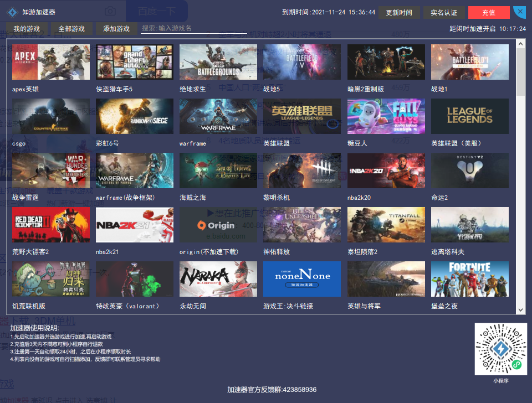
Task: Pick the 英雄联盟 thumbnail with Chinese logo
Action: (302, 116)
